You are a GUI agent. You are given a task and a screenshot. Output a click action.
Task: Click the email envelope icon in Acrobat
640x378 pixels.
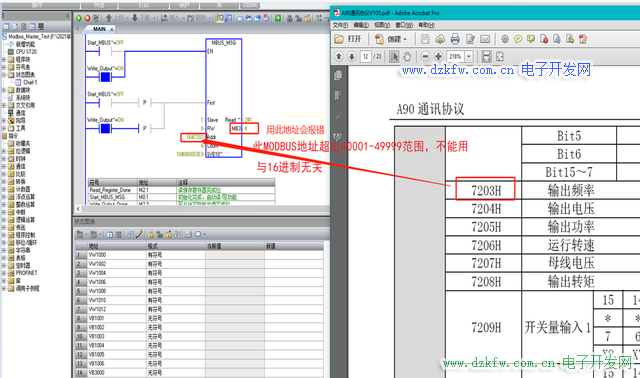tap(485, 39)
